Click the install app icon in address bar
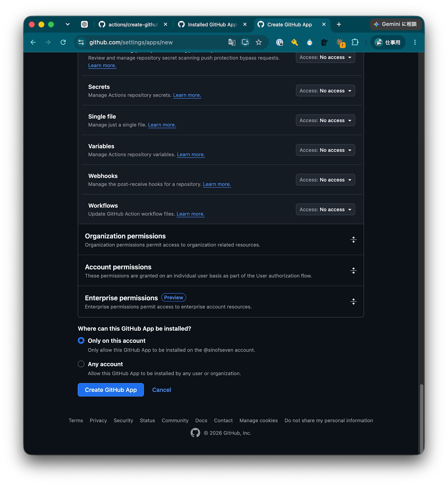The height and width of the screenshot is (486, 448). [x=245, y=42]
